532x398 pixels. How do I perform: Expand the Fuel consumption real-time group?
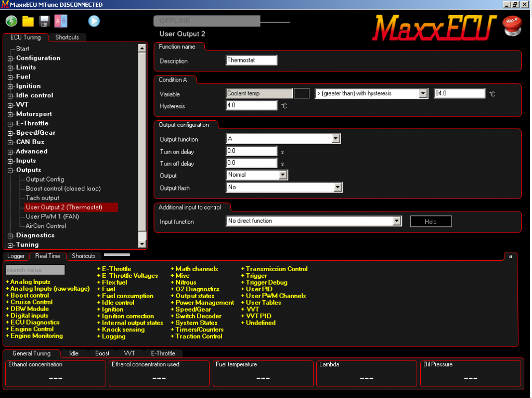(x=125, y=296)
